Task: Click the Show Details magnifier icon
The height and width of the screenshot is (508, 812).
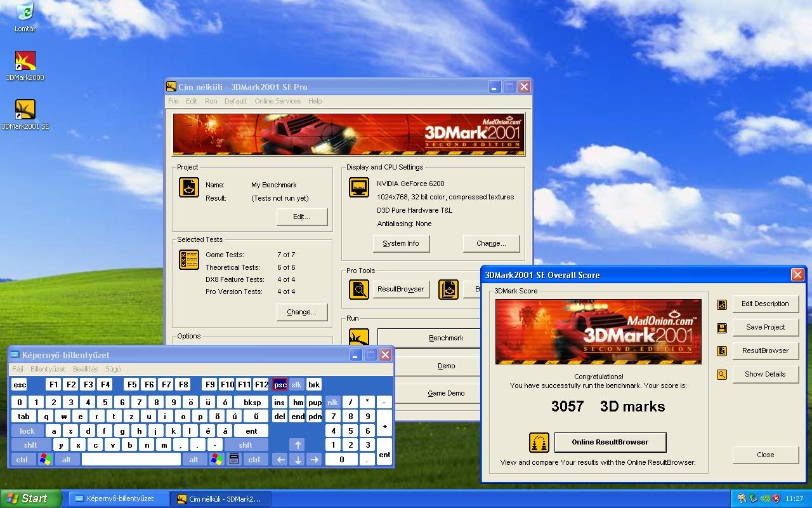Action: 722,375
